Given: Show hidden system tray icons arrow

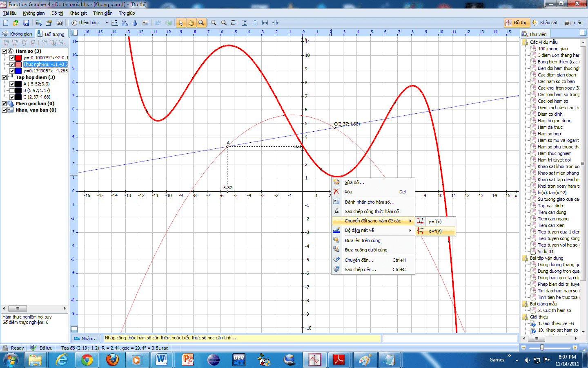Looking at the screenshot, I should coord(517,360).
